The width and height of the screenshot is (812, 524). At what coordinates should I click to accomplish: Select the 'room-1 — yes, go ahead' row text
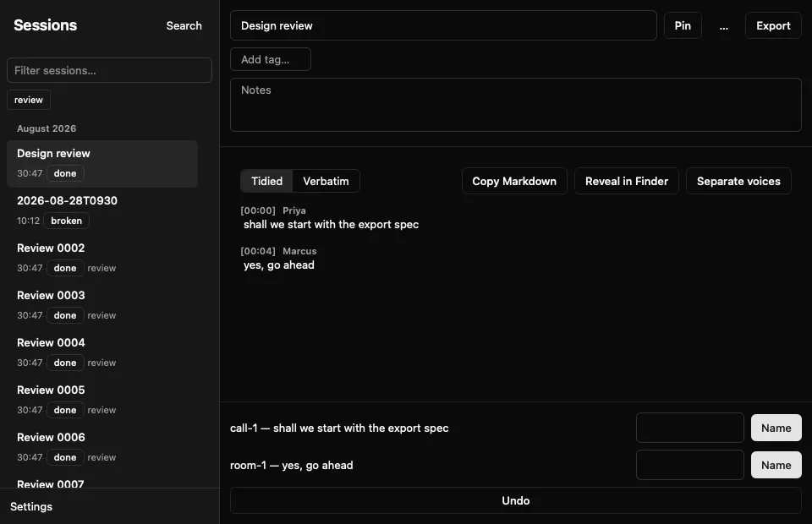point(292,465)
